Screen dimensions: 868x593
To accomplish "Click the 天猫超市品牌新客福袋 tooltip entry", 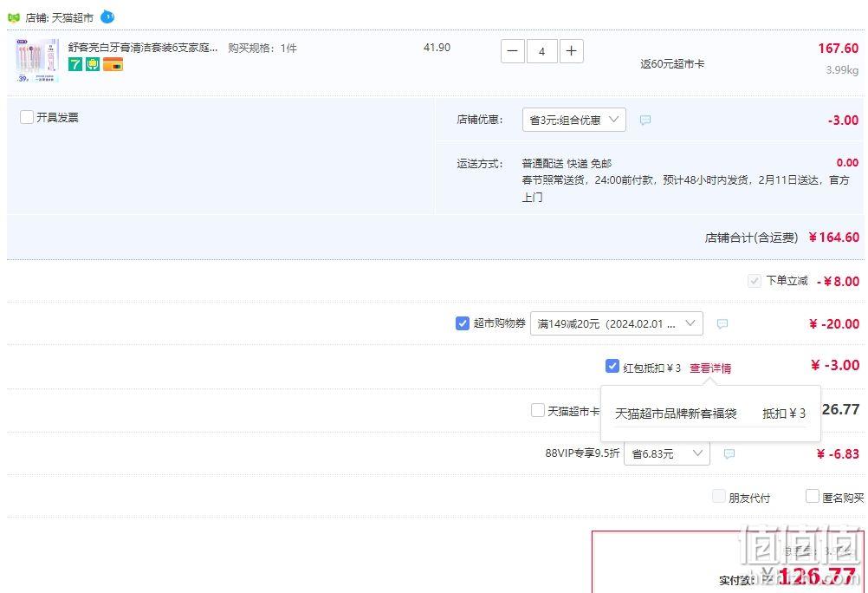I will tap(676, 414).
